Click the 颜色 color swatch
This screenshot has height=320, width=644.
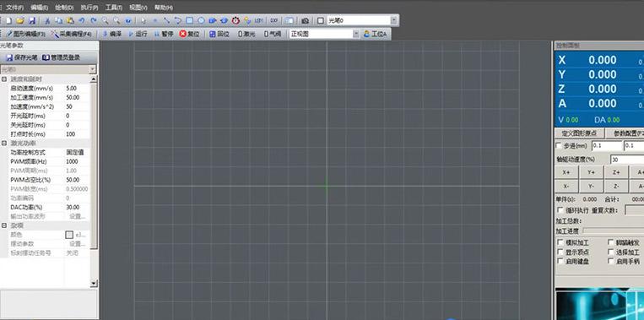(x=69, y=235)
